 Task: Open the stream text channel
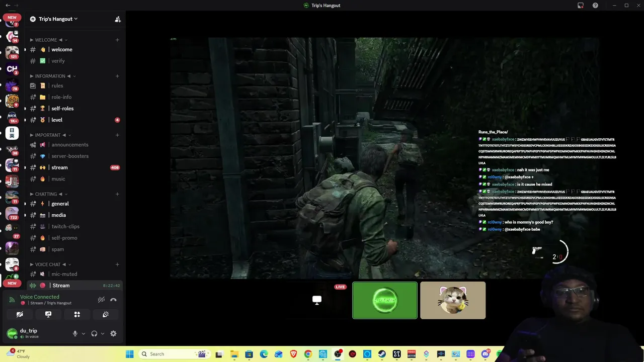(x=75, y=167)
